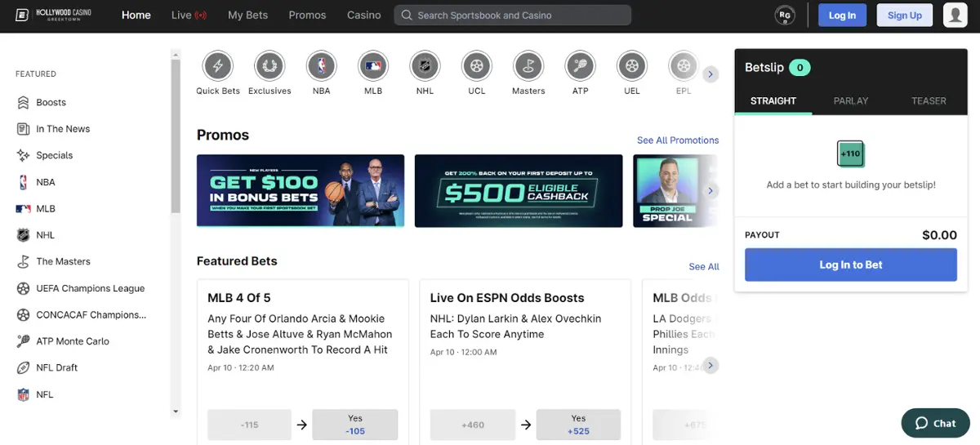Choose the NHL league icon in carousel
Viewport: 980px width, 445px height.
tap(425, 65)
